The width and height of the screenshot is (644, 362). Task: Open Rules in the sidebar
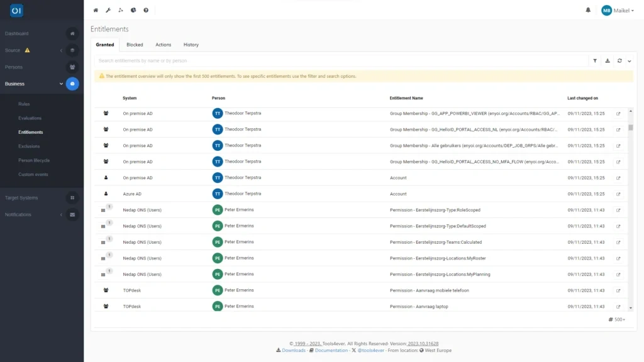pyautogui.click(x=25, y=104)
